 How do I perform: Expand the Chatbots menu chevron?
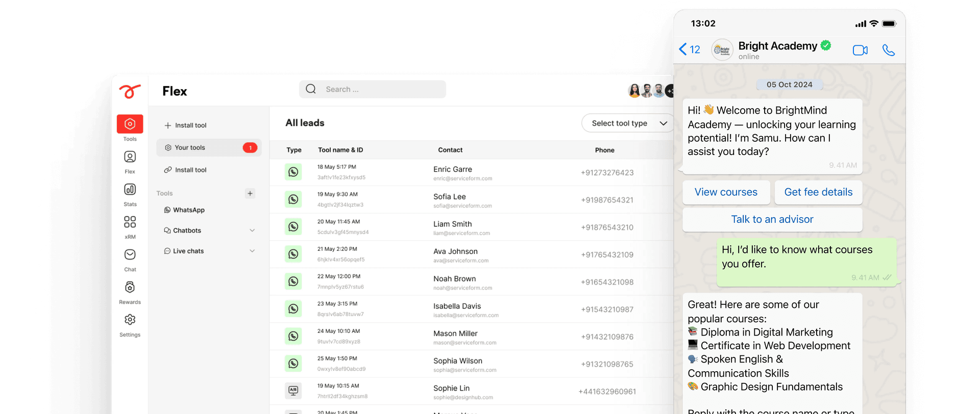[x=252, y=230]
